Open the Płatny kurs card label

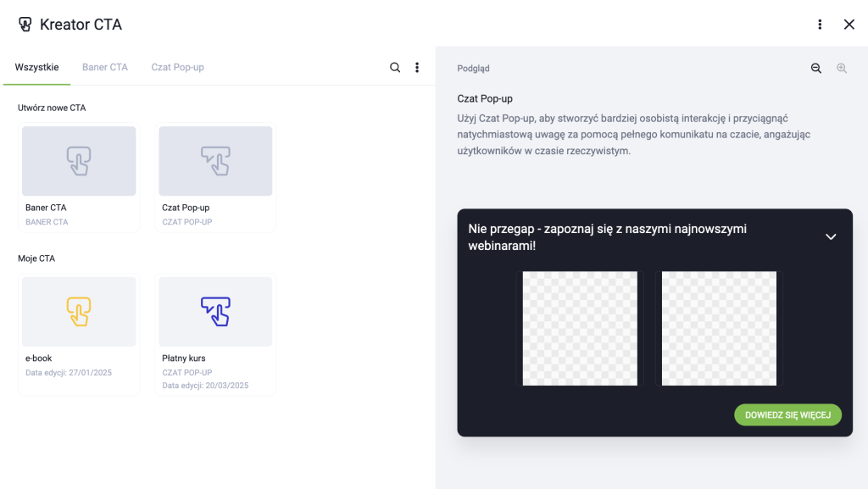point(184,358)
